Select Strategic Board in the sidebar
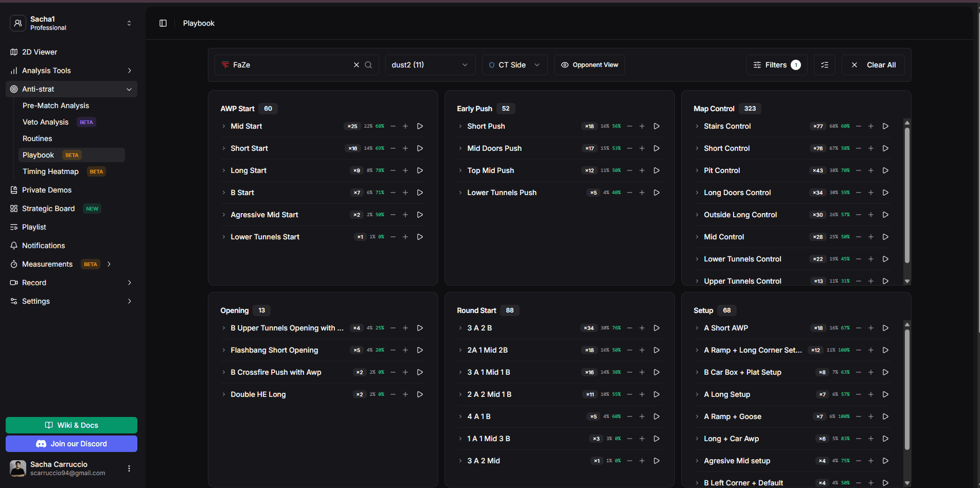The height and width of the screenshot is (488, 980). (48, 208)
